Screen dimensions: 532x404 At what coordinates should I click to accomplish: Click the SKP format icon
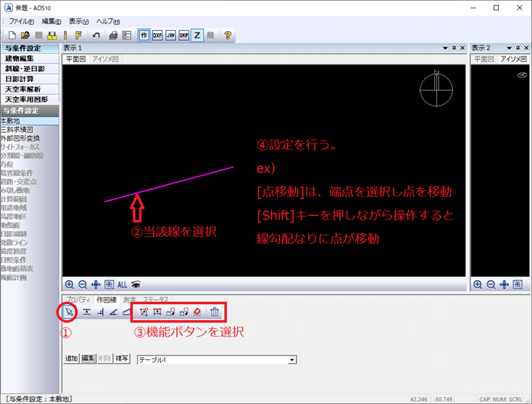tap(183, 35)
